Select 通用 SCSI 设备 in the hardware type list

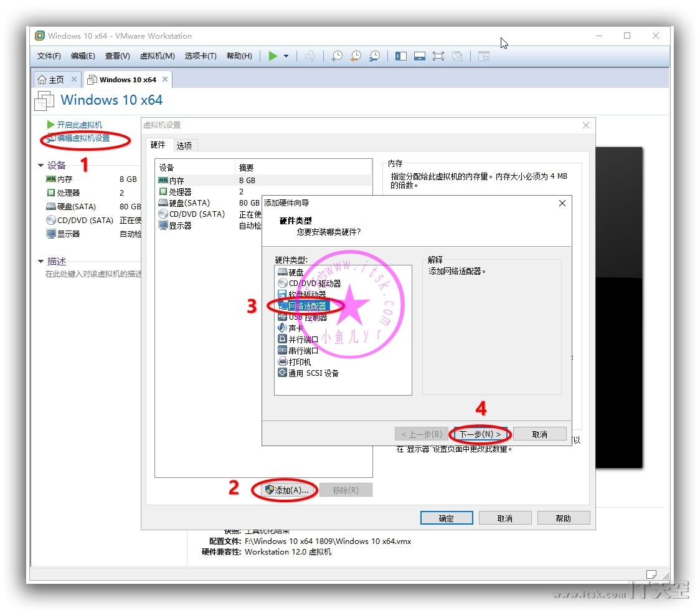[x=308, y=373]
